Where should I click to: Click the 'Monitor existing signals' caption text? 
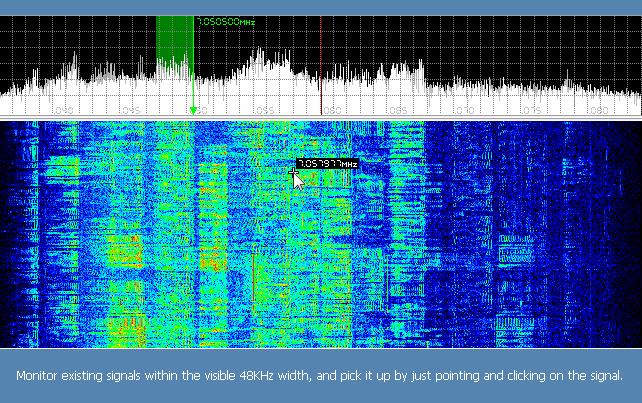coord(320,376)
